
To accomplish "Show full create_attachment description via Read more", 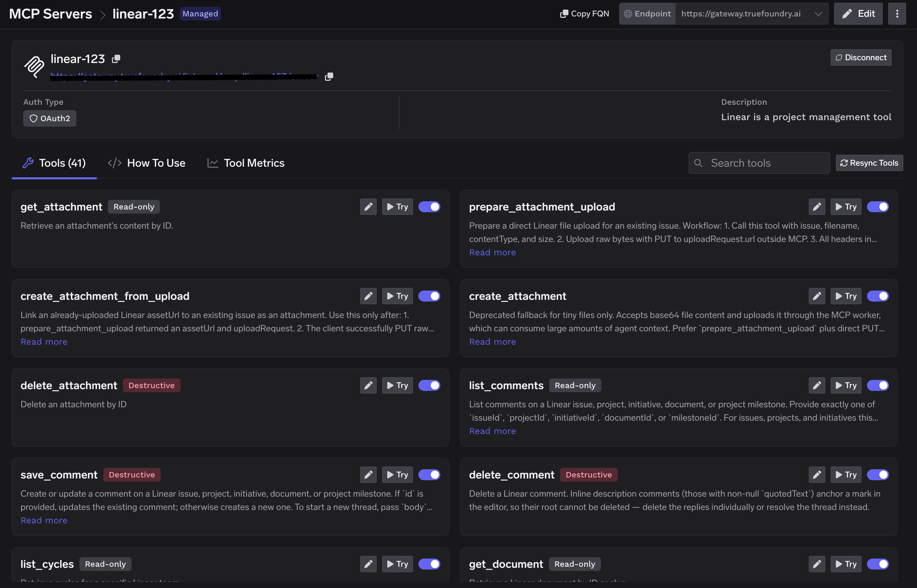I will coord(492,342).
